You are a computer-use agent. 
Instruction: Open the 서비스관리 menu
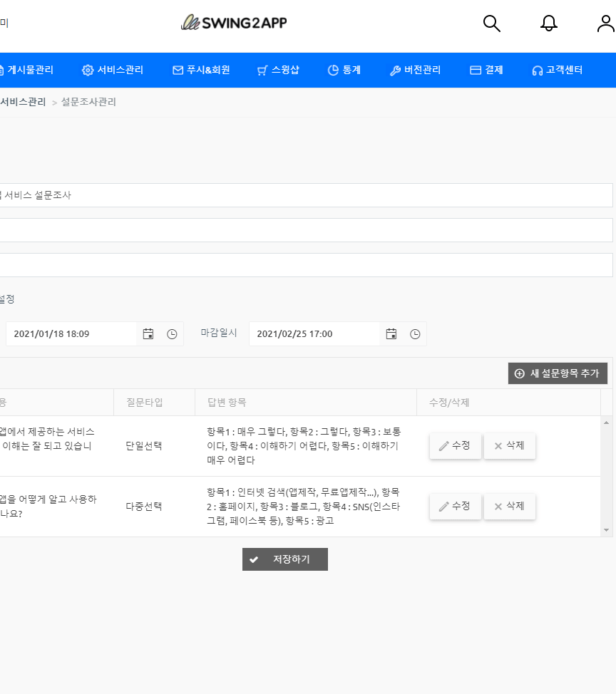point(113,70)
